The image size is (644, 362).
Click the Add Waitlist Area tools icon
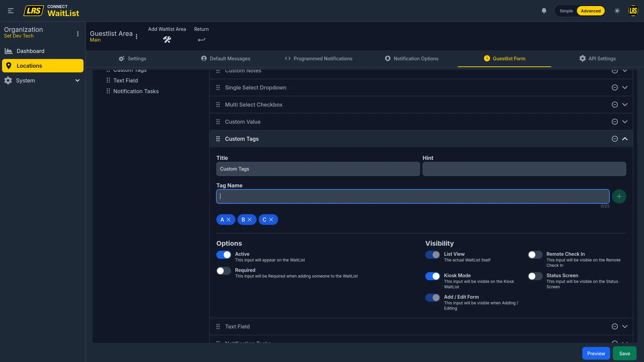pyautogui.click(x=167, y=40)
